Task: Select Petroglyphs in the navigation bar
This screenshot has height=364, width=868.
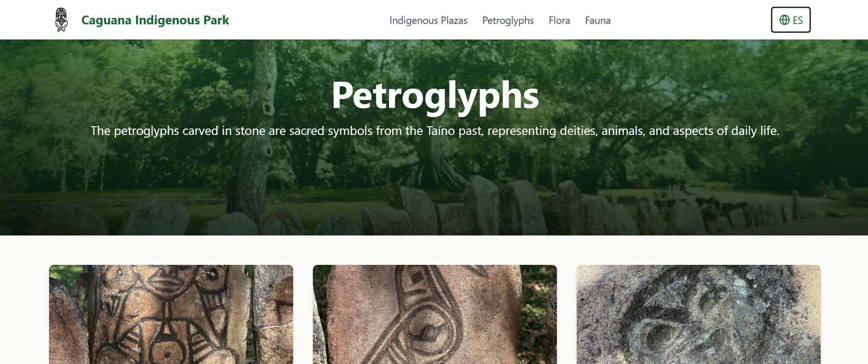Action: (508, 21)
